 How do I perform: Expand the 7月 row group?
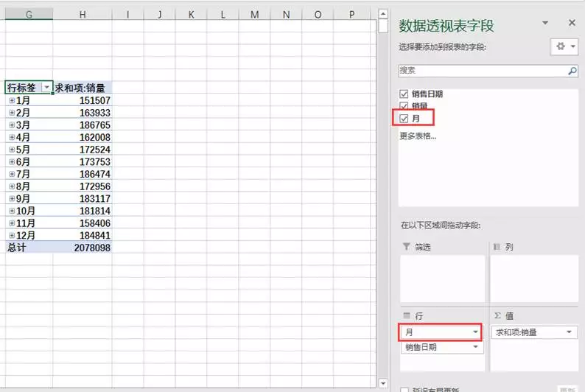pos(12,174)
